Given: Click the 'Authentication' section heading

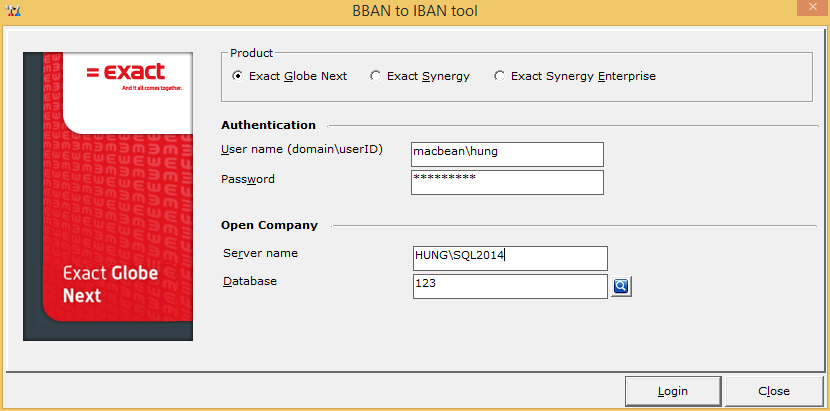Looking at the screenshot, I should 268,125.
